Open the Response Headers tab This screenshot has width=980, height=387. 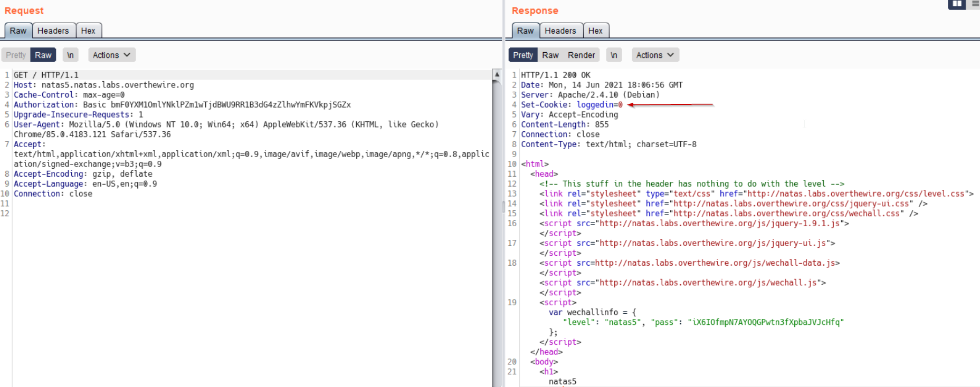click(560, 31)
